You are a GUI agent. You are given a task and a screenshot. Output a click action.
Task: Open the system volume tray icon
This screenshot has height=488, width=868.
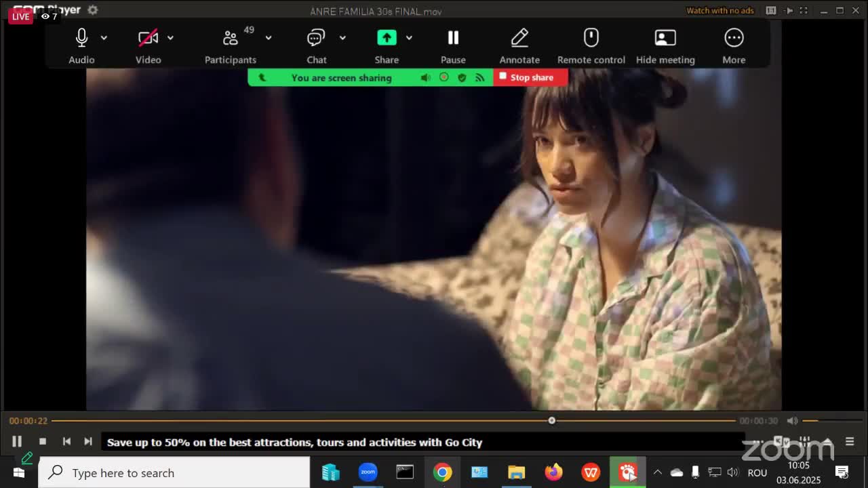click(732, 472)
